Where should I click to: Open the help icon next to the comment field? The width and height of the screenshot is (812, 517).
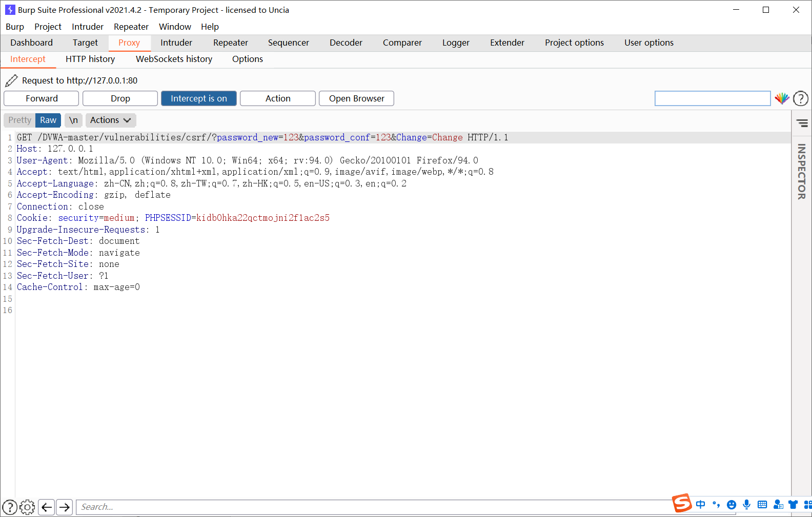click(801, 98)
